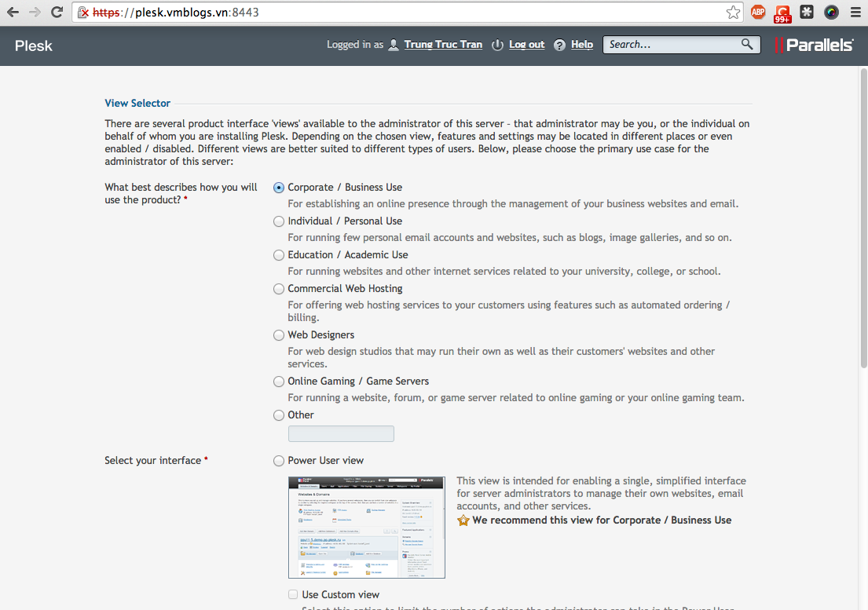This screenshot has width=868, height=610.
Task: Open the Help link
Action: tap(581, 45)
